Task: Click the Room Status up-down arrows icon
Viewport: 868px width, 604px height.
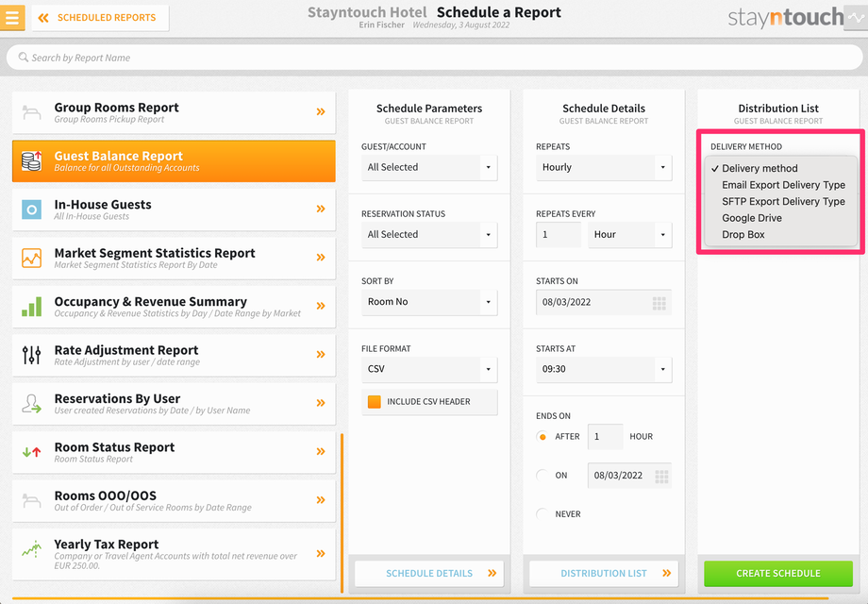Action: click(31, 452)
